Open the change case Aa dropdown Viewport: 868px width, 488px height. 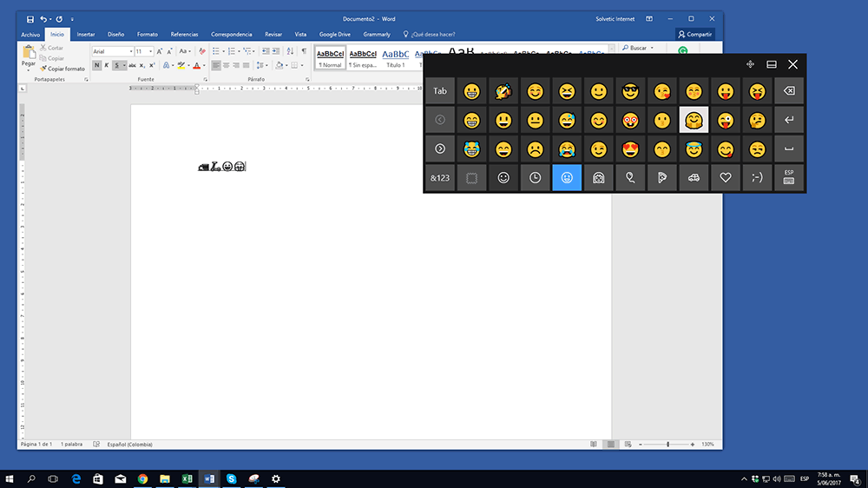click(x=184, y=51)
